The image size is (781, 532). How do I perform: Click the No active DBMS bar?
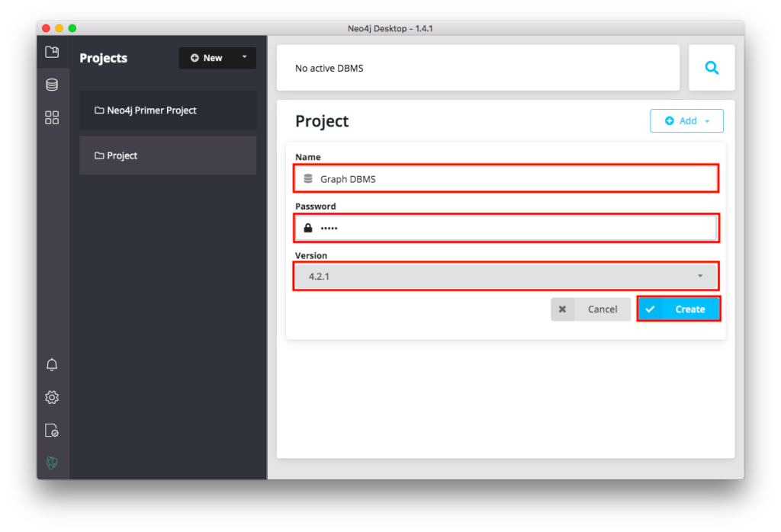pos(477,68)
